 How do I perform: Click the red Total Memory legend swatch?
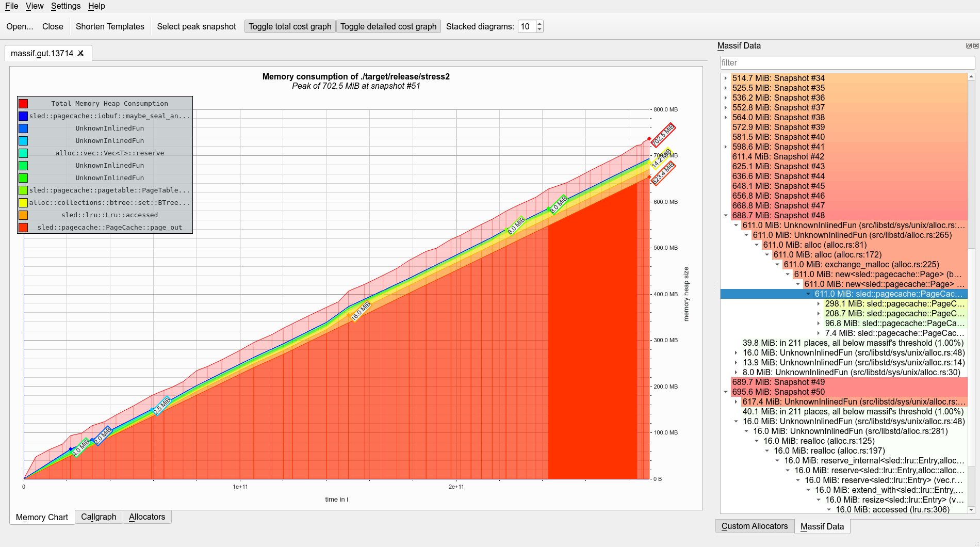click(23, 103)
